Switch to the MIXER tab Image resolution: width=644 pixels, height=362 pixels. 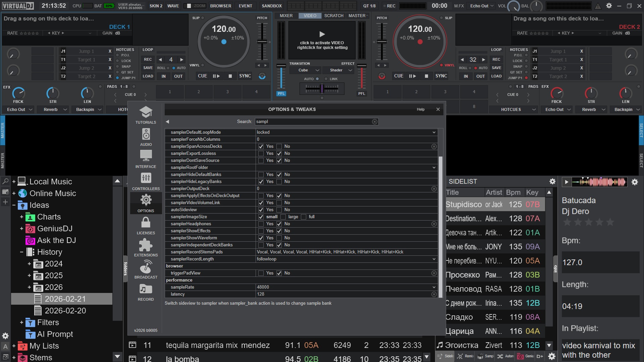tap(286, 16)
